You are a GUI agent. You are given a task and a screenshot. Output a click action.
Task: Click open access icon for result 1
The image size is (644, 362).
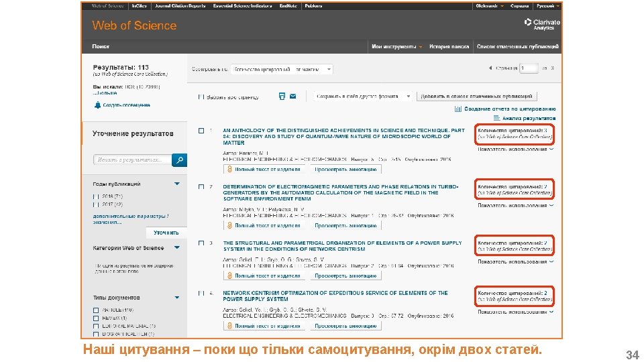(x=229, y=169)
